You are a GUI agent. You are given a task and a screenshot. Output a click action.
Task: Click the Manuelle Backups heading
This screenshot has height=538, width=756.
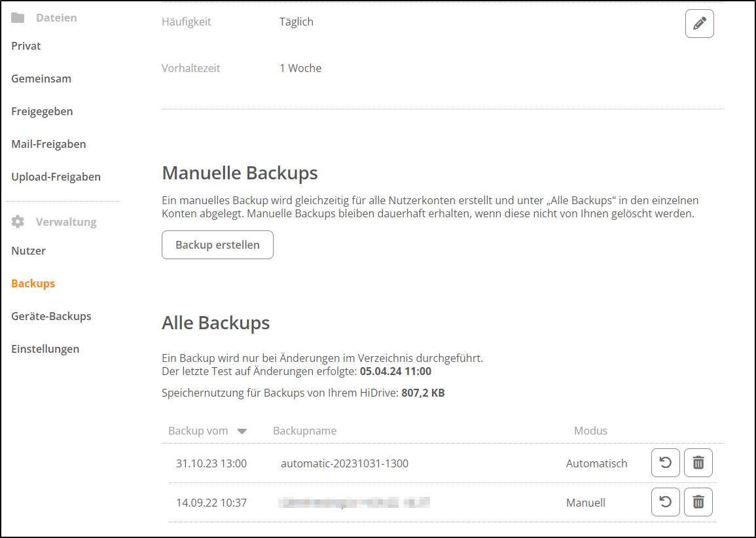click(240, 173)
